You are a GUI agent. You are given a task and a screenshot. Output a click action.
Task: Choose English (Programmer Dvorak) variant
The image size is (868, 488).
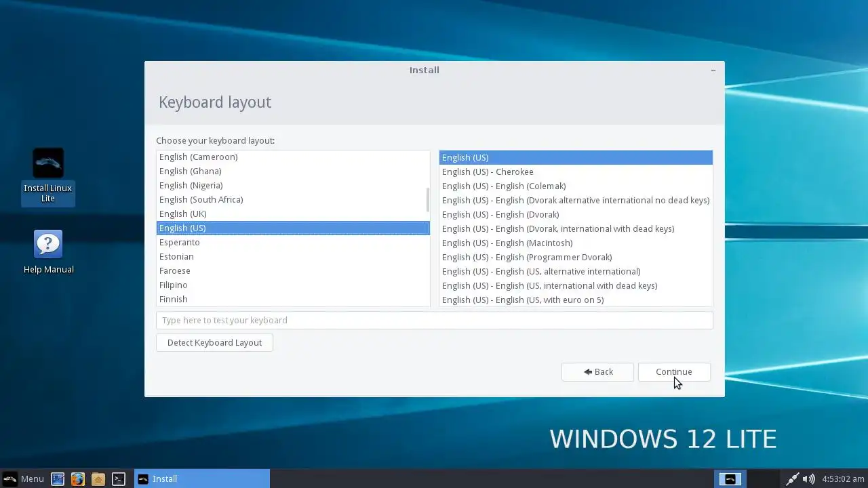[x=576, y=257]
